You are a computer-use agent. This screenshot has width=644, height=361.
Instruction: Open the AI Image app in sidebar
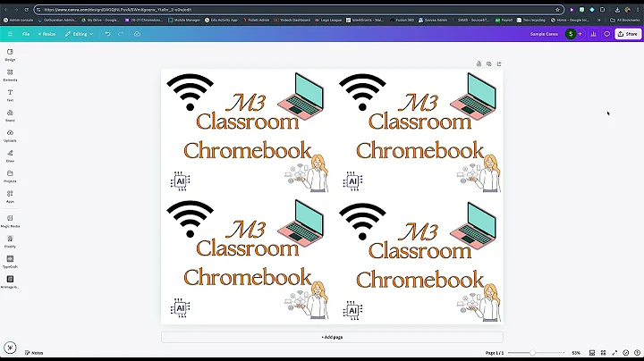coord(10,282)
